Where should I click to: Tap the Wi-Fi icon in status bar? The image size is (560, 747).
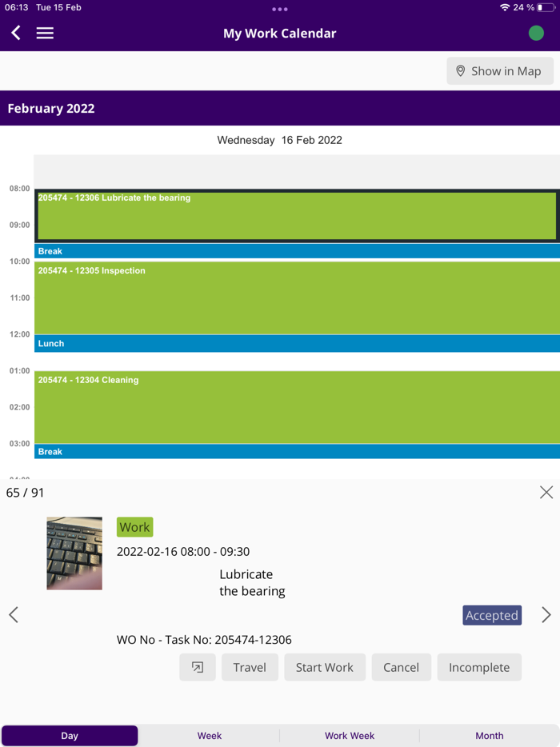pyautogui.click(x=505, y=8)
